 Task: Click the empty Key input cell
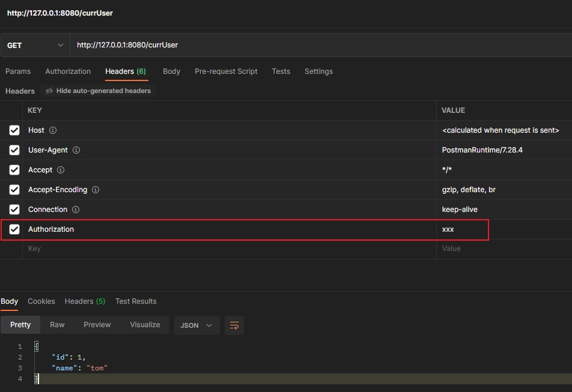coord(230,249)
